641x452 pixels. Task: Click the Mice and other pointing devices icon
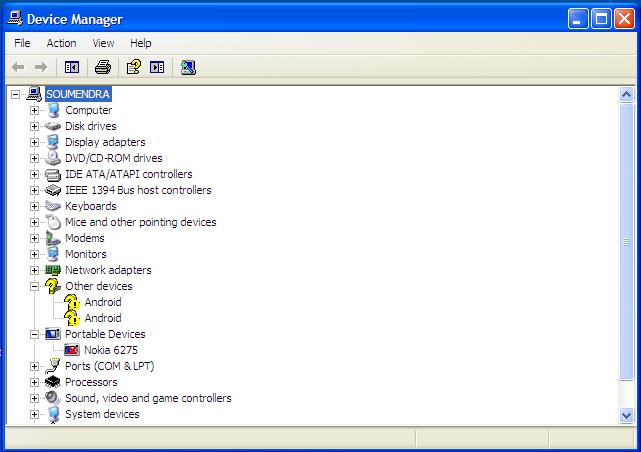pos(53,222)
